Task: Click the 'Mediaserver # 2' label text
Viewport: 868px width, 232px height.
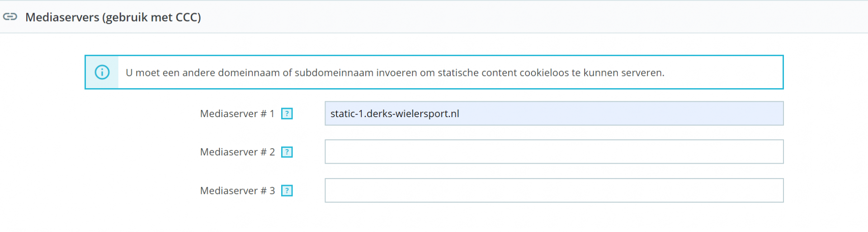Action: tap(237, 152)
